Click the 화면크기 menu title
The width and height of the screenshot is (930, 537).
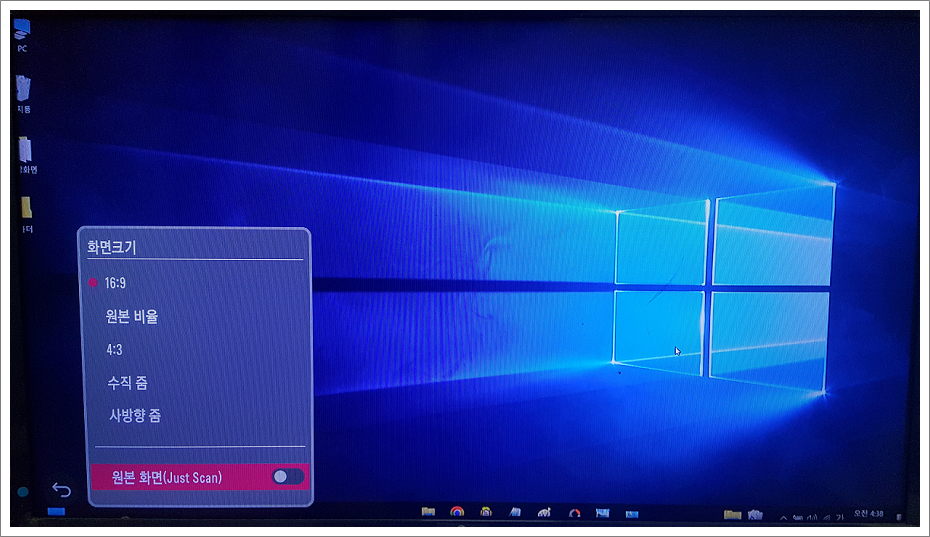pos(112,247)
